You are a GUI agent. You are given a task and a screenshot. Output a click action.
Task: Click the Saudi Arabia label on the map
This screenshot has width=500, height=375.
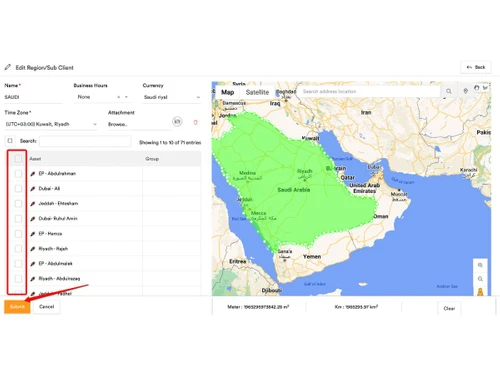pyautogui.click(x=294, y=190)
